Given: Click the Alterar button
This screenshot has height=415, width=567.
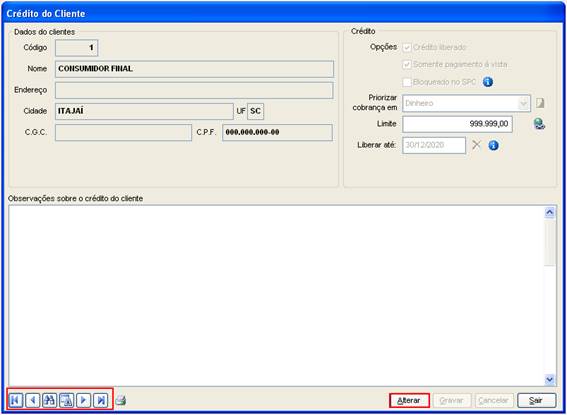Looking at the screenshot, I should click(409, 401).
